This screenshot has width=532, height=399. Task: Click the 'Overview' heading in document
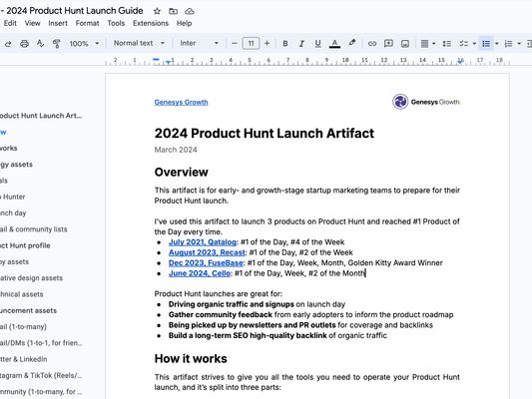tap(182, 173)
